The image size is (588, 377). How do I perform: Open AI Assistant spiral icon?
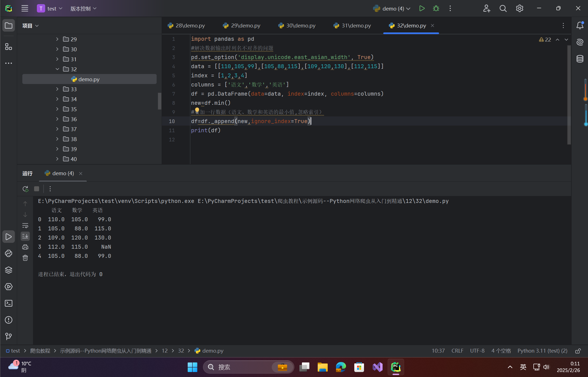point(580,42)
